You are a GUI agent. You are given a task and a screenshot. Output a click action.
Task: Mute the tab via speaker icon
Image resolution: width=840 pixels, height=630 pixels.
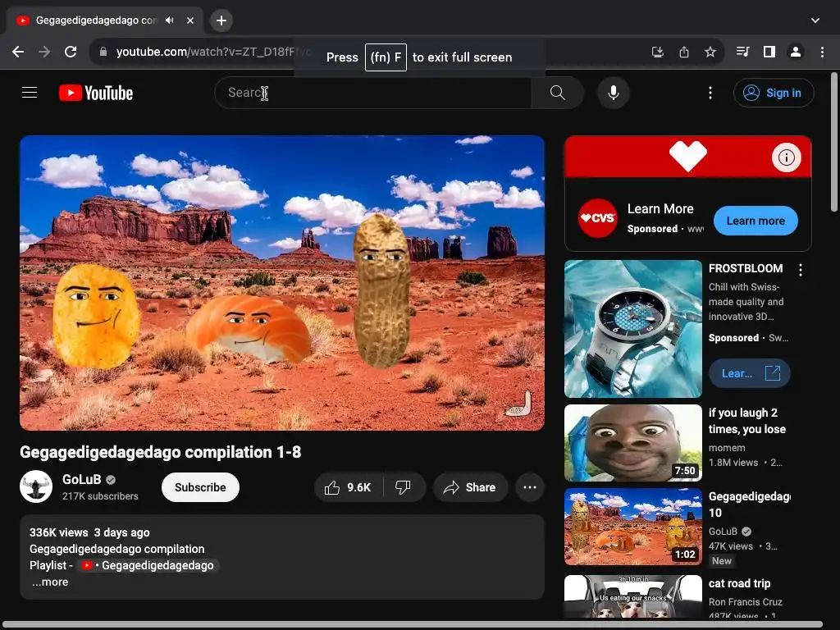pyautogui.click(x=170, y=21)
